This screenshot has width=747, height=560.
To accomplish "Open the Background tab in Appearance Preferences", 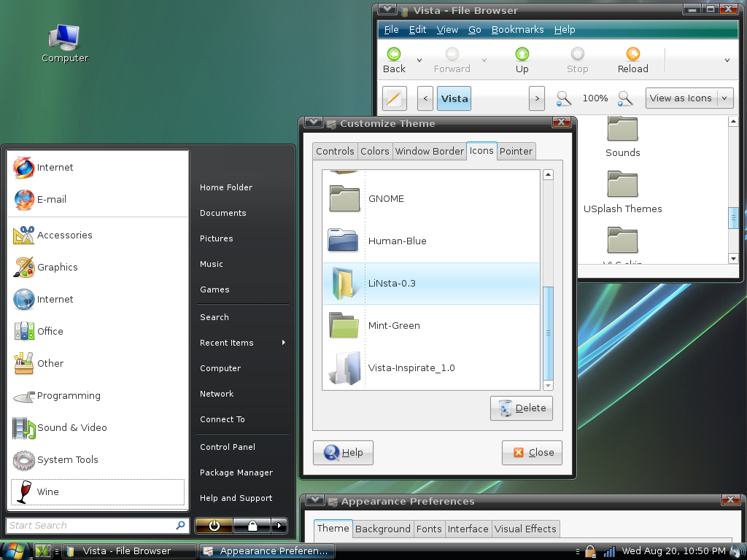I will 382,529.
